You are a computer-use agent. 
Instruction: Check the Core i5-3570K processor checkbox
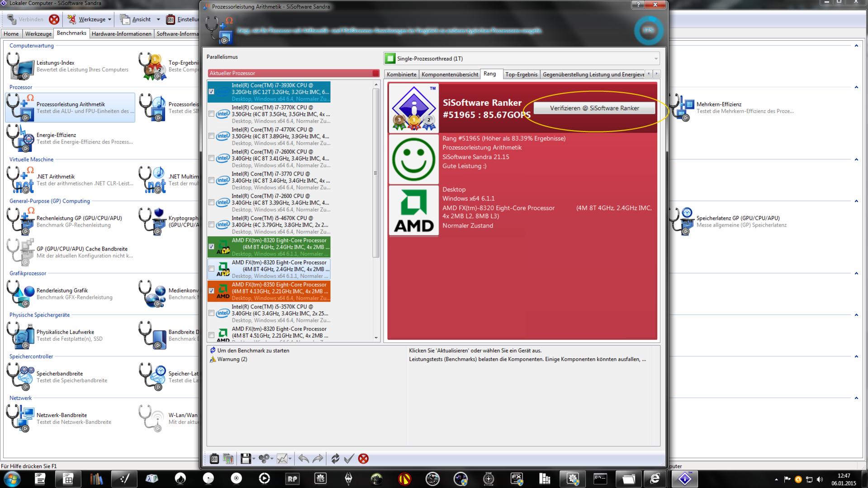pyautogui.click(x=211, y=313)
